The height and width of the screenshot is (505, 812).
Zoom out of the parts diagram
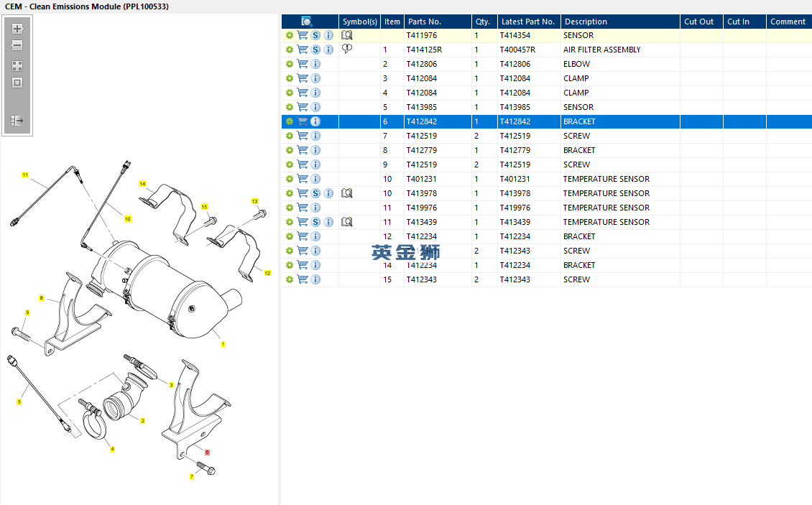tap(17, 45)
